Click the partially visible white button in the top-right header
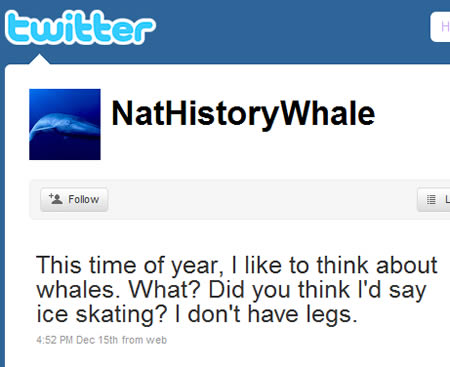This screenshot has height=367, width=450. click(x=440, y=27)
